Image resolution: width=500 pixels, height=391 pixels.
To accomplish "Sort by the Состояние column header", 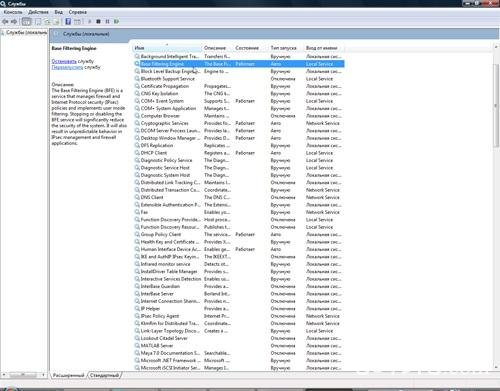I will pos(250,48).
